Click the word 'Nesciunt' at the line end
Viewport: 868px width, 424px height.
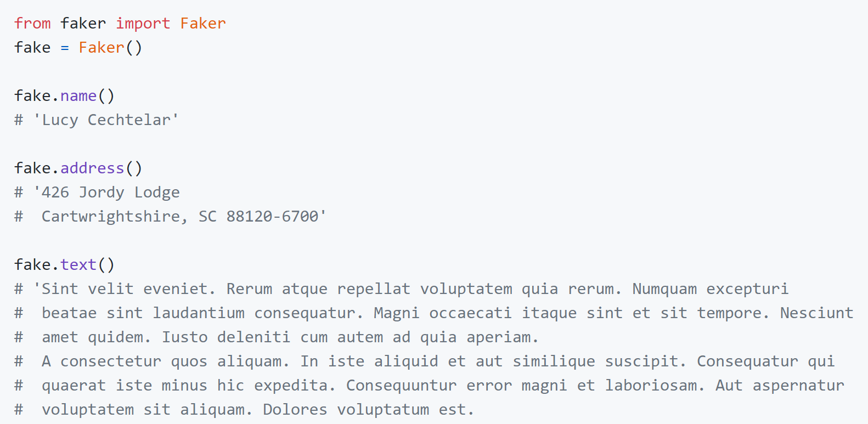click(816, 313)
